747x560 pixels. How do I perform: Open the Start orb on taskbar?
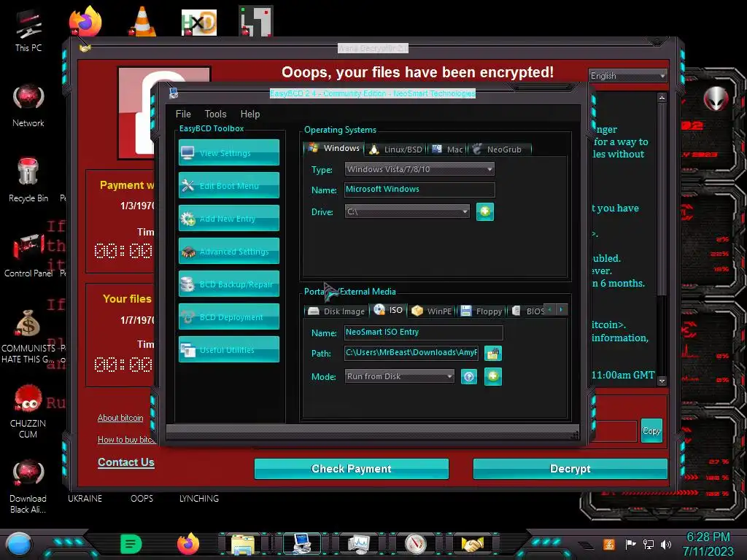pos(18,544)
